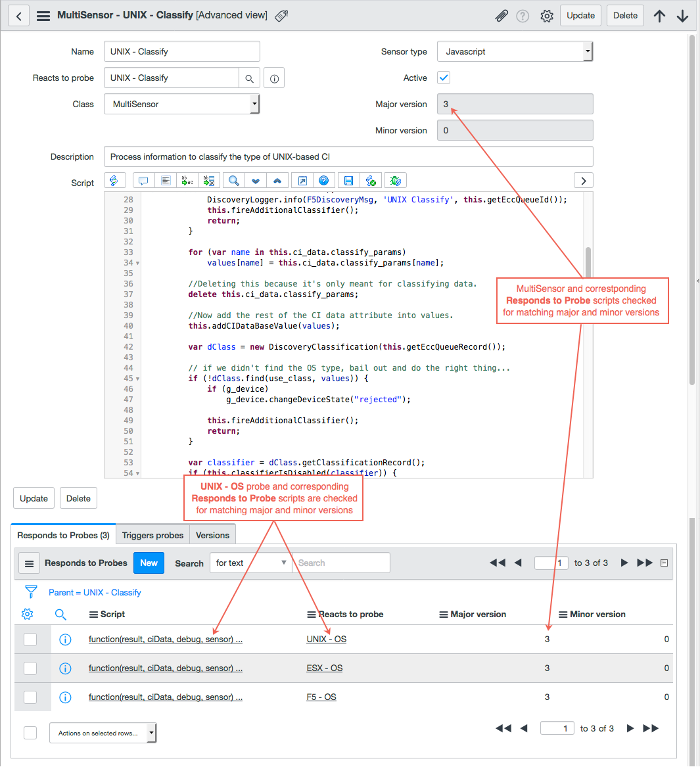Fold code at script line 34
This screenshot has height=767, width=700.
pyautogui.click(x=137, y=263)
